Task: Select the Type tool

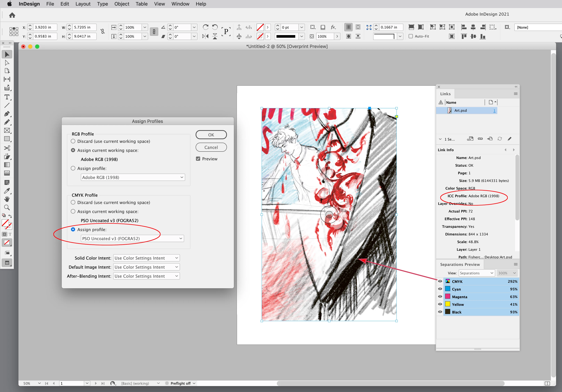Action: point(7,97)
